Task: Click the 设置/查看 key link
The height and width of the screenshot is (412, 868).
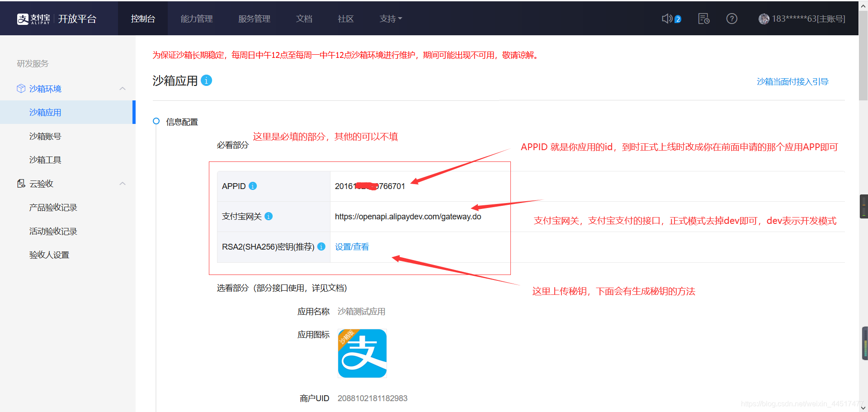Action: tap(352, 246)
